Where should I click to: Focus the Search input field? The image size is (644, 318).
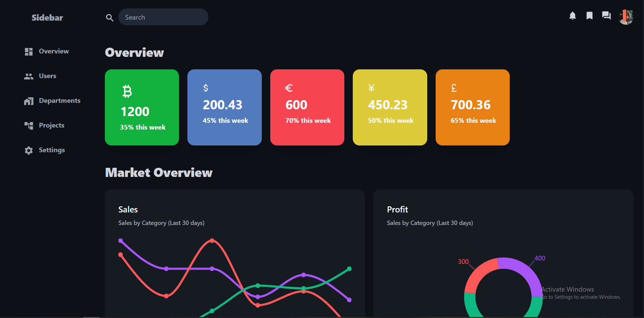(163, 17)
